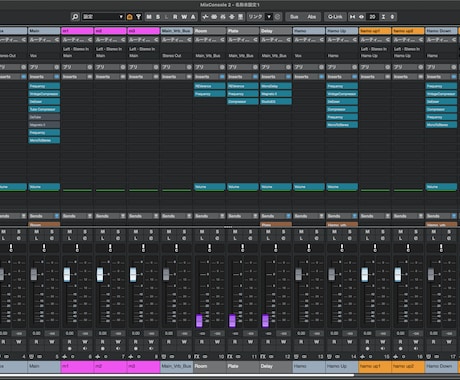
Task: Toggle toolbar W write automation for all
Action: [x=184, y=17]
